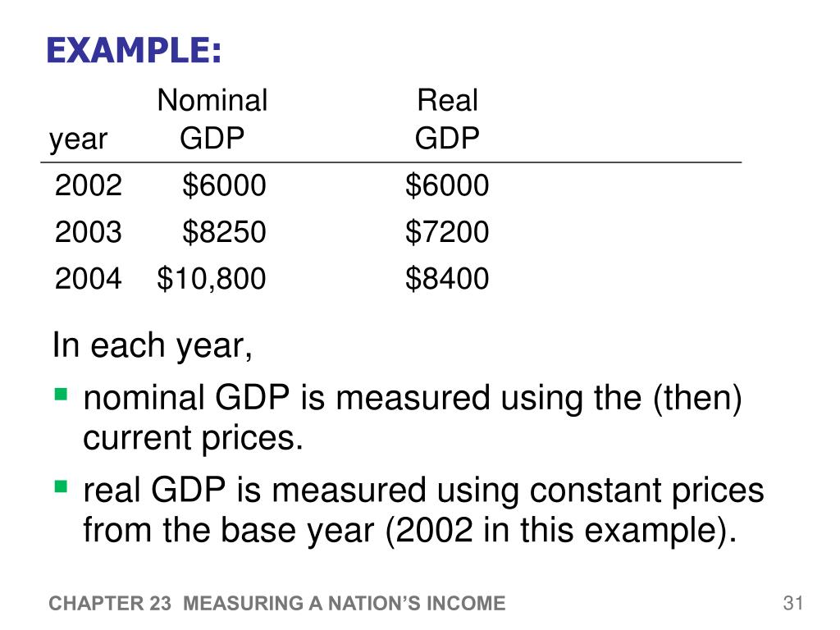Select the 2002 year row label
Viewport: 840px width, 630px height.
89,186
